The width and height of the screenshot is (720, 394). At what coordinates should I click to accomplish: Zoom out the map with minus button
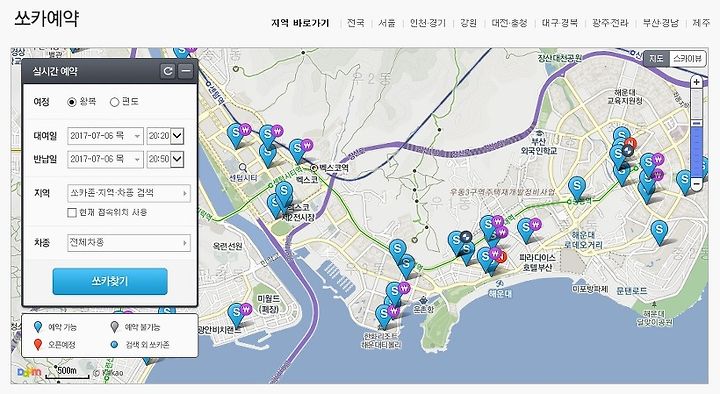(697, 184)
